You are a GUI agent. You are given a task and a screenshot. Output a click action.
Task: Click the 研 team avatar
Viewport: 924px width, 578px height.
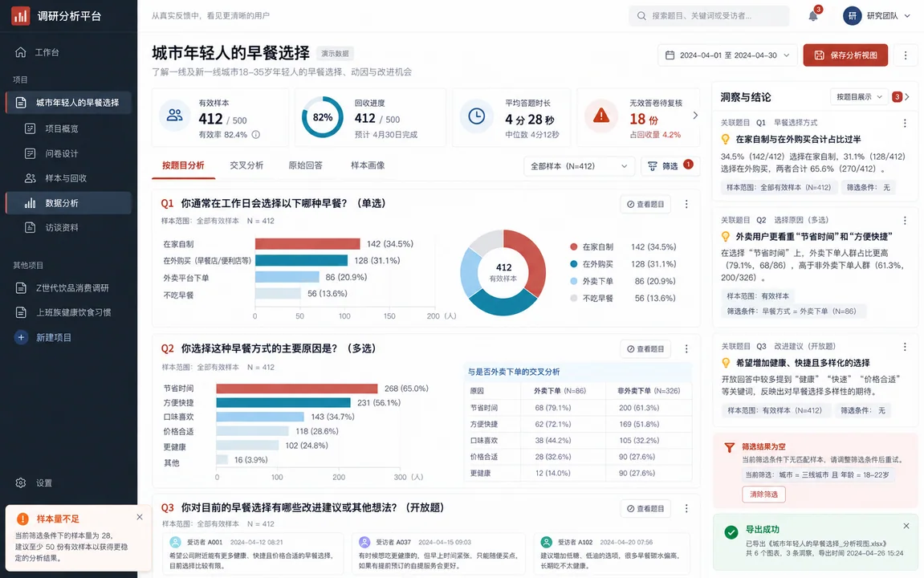tap(852, 16)
